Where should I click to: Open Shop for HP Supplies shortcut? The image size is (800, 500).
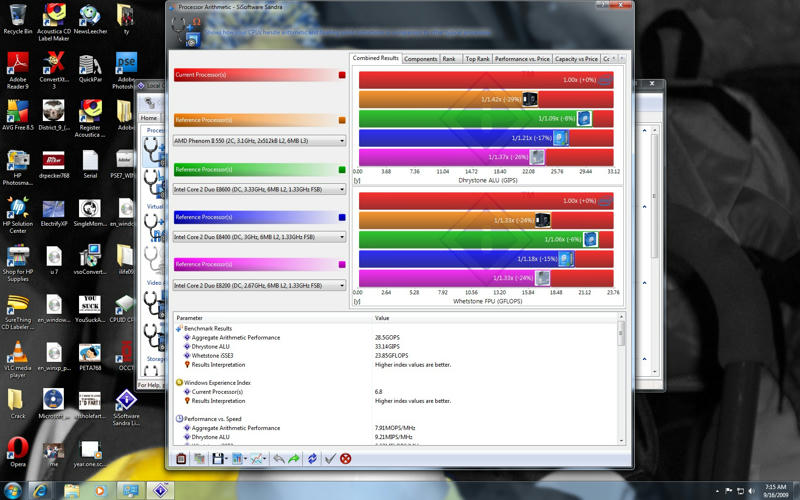[18, 263]
